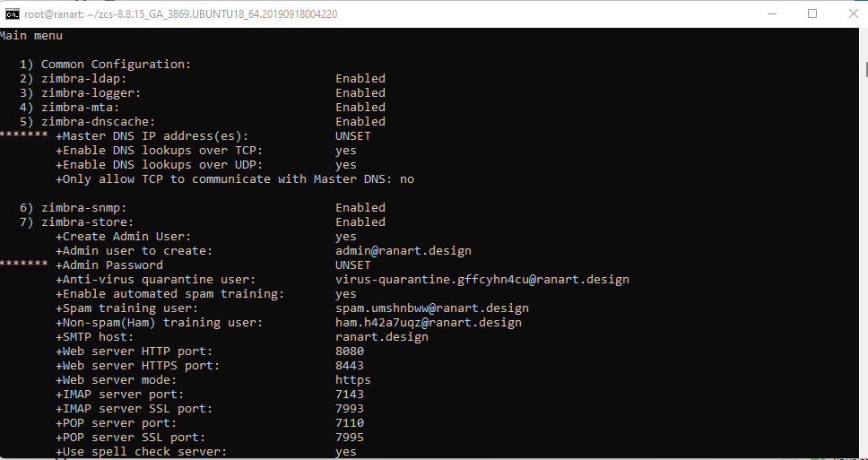Click '+Create Admin User:' text

(124, 237)
